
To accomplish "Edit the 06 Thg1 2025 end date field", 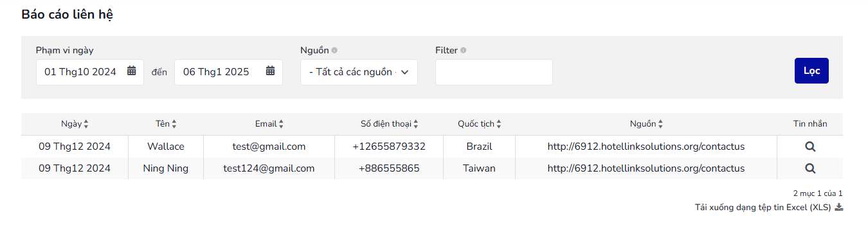I will pyautogui.click(x=229, y=72).
